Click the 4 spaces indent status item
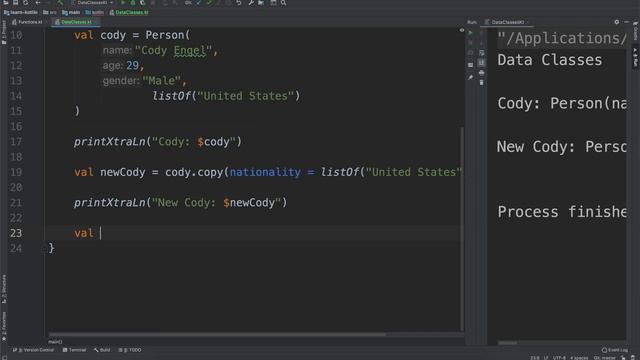Screen dimensions: 640x360 point(579,358)
